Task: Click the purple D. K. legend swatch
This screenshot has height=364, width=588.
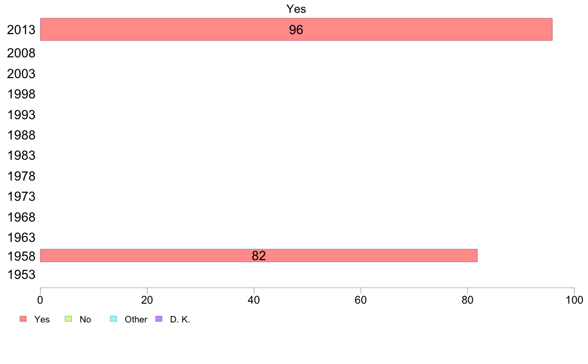Action: 159,318
